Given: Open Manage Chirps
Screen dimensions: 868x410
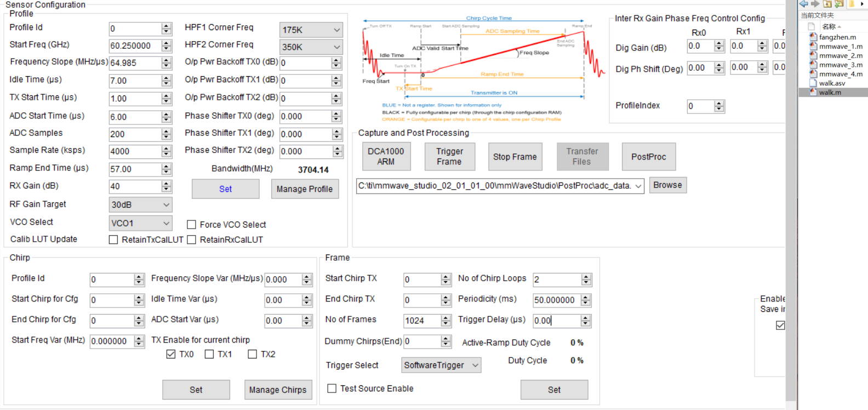Looking at the screenshot, I should coord(278,390).
